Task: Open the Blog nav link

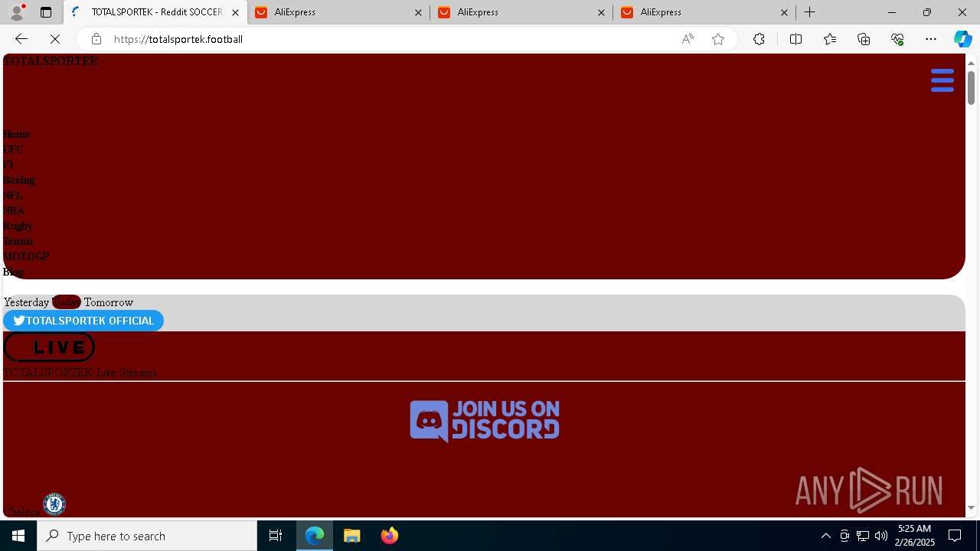Action: pyautogui.click(x=13, y=272)
